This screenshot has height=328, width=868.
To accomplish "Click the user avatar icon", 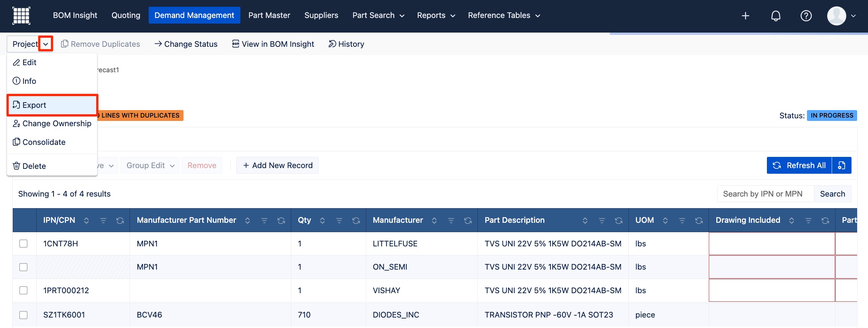I will 837,16.
